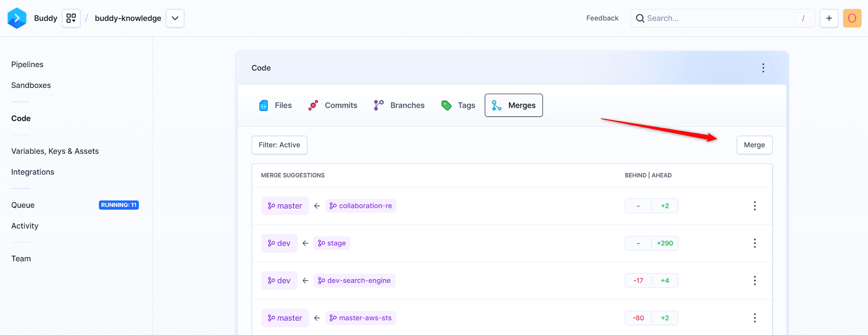Open the workspace projects grid icon
Image resolution: width=868 pixels, height=335 pixels.
71,18
